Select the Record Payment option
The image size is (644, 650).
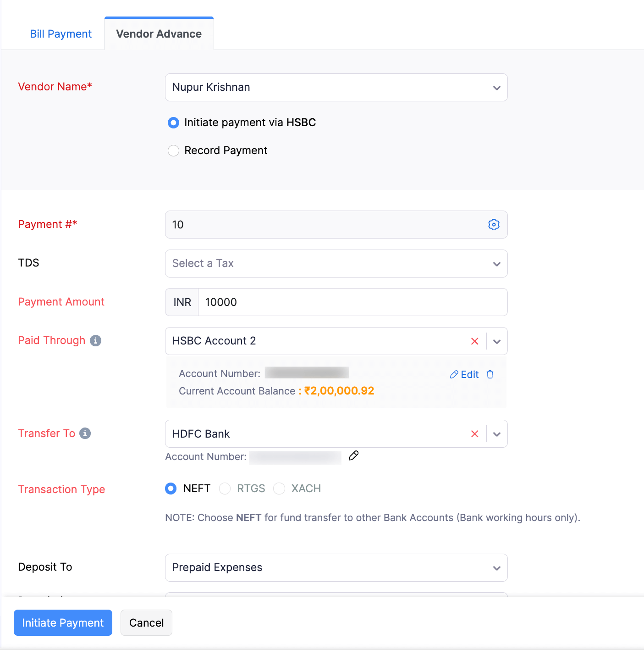point(173,150)
